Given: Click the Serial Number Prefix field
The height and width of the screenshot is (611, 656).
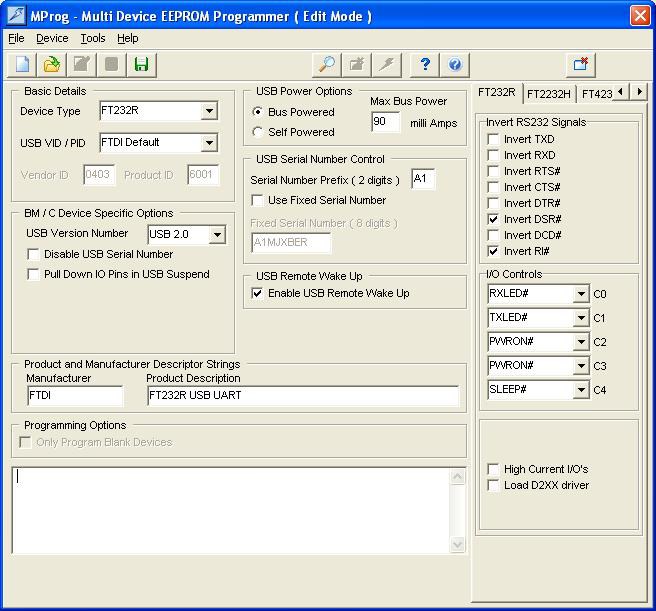Looking at the screenshot, I should [423, 179].
